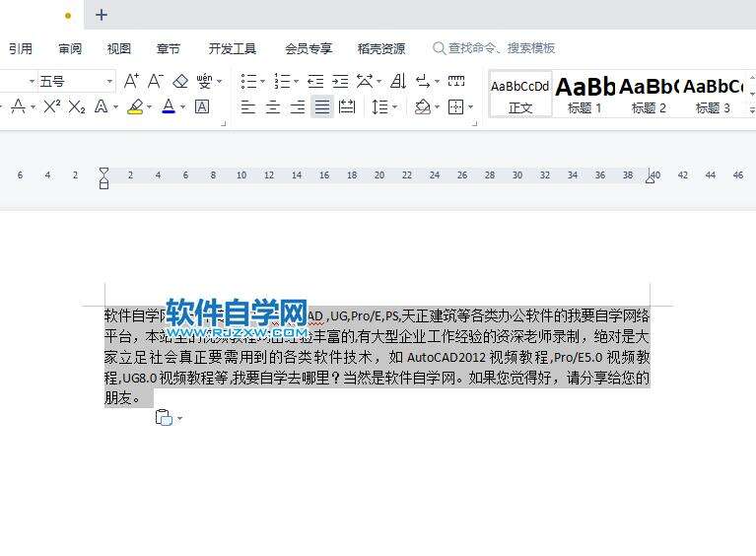The width and height of the screenshot is (756, 556).
Task: Apply the 标题 1 style
Action: pyautogui.click(x=584, y=95)
